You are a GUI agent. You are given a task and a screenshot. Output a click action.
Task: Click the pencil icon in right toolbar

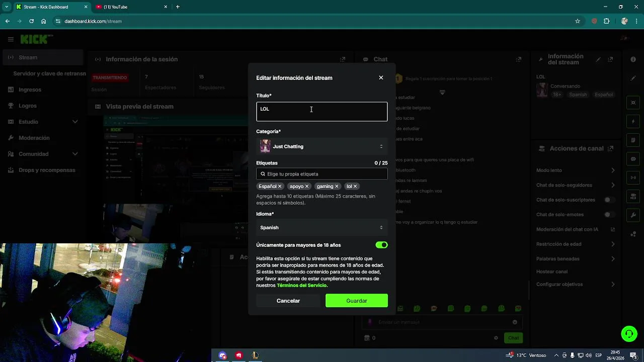pyautogui.click(x=633, y=78)
